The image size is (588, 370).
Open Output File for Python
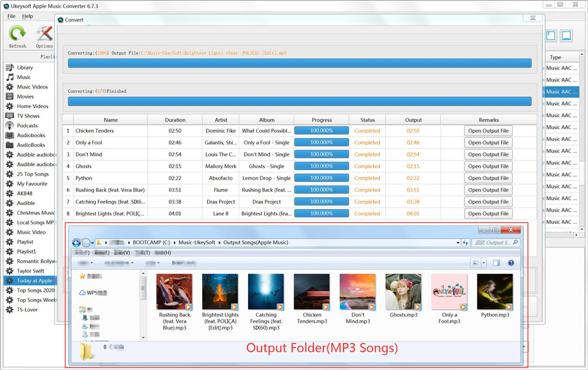488,179
